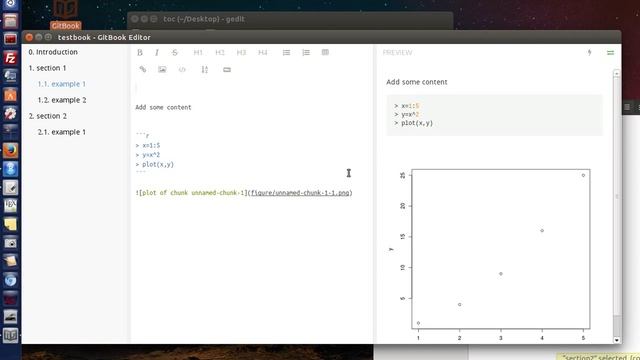Insert an H3 heading
This screenshot has height=360, width=640.
pyautogui.click(x=241, y=52)
